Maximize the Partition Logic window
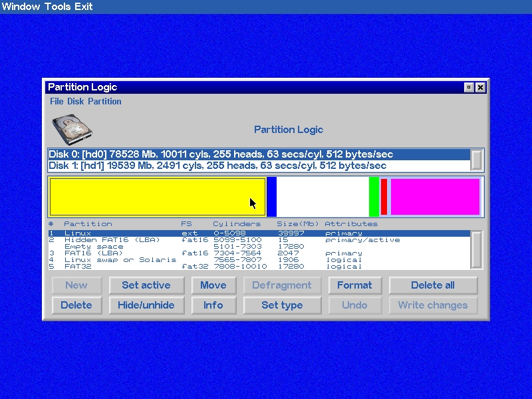 pos(469,87)
